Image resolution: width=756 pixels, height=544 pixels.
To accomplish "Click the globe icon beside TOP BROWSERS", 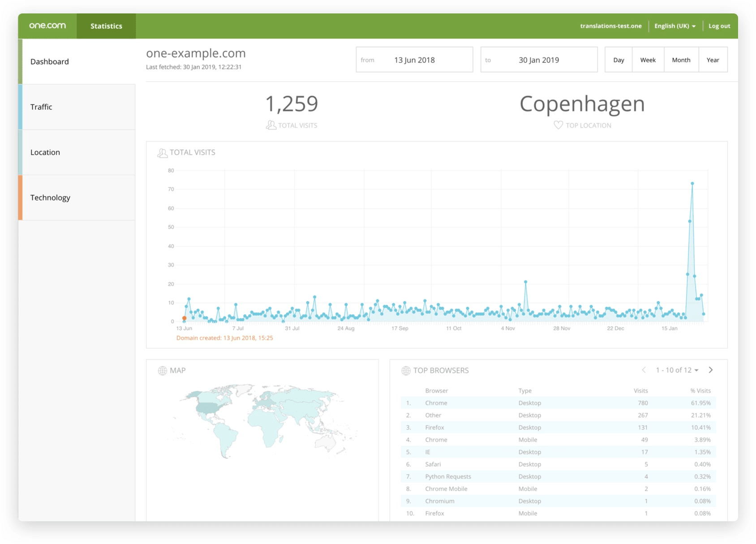I will click(406, 371).
